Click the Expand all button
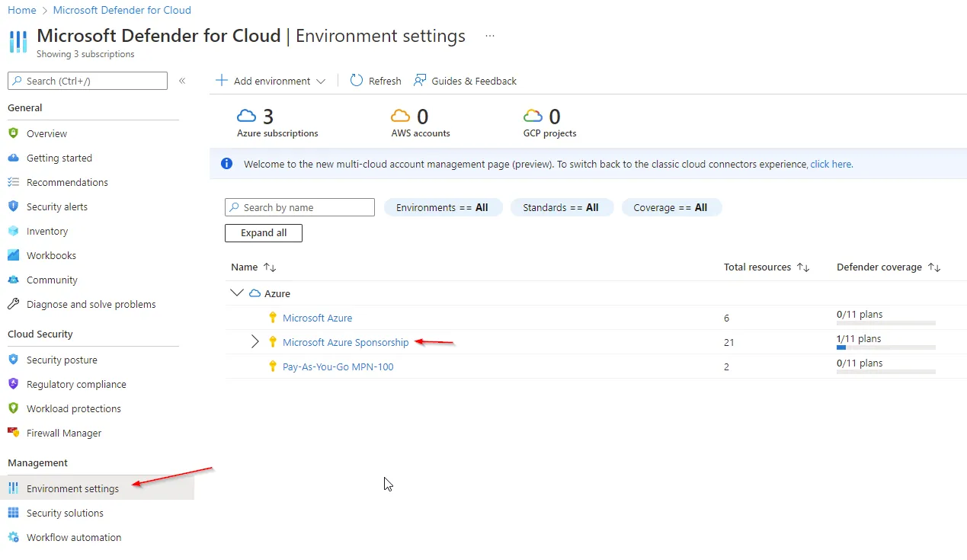 (264, 233)
